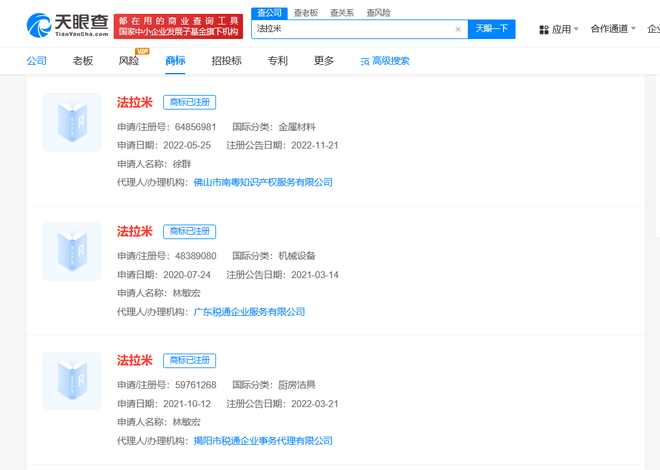Click into the 法拉米 search input field
Screen dimensions: 660x470
(x=350, y=29)
